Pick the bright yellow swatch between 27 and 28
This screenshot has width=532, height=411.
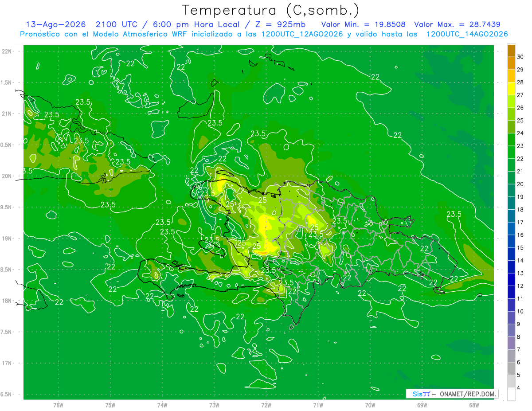click(x=511, y=89)
